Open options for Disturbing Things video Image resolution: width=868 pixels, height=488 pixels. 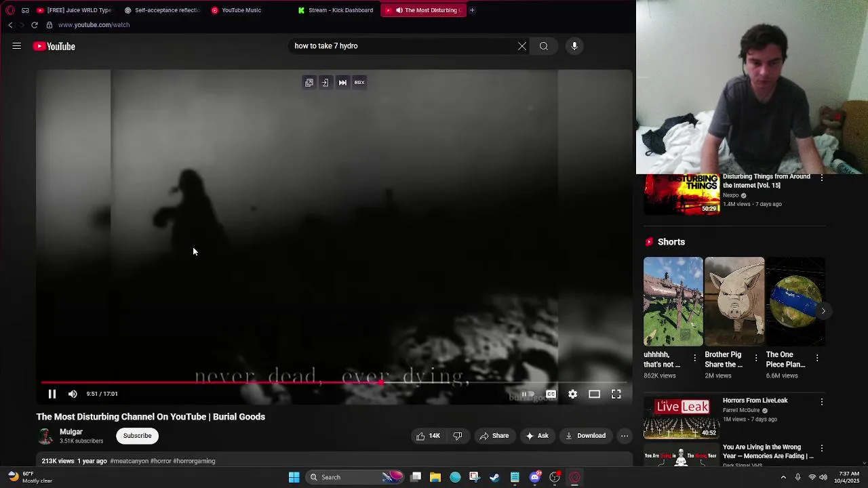(822, 178)
